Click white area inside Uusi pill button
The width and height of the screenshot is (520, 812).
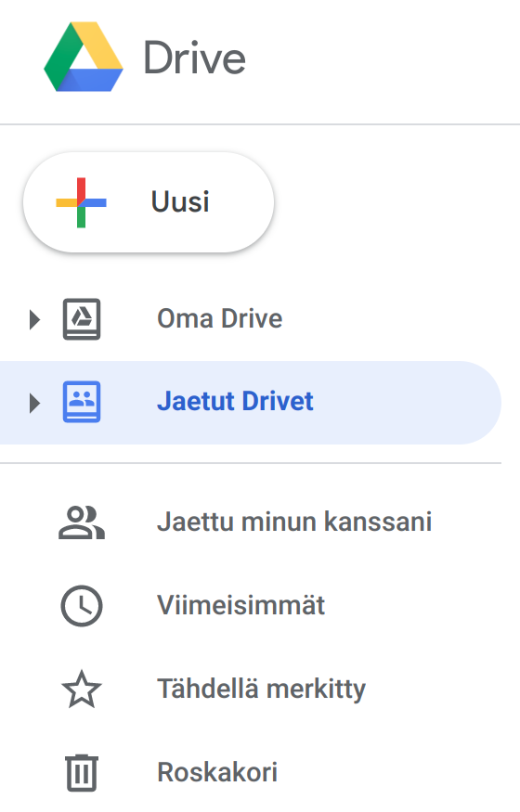click(239, 202)
